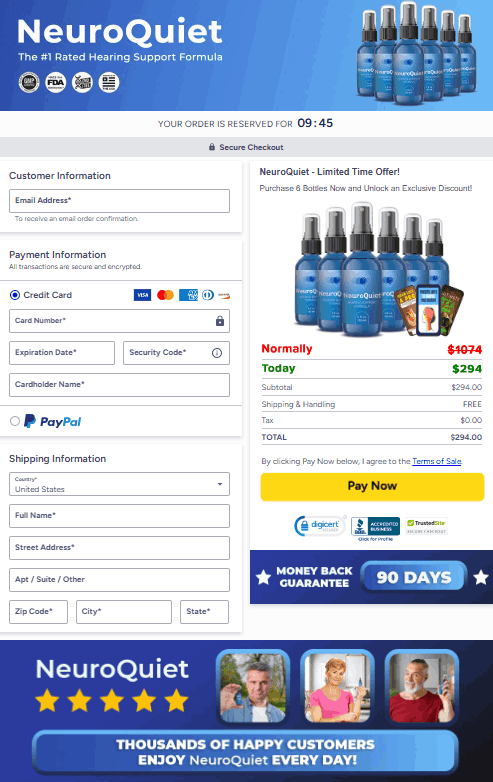Click the yellow Pay Now button
This screenshot has width=493, height=782.
372,486
